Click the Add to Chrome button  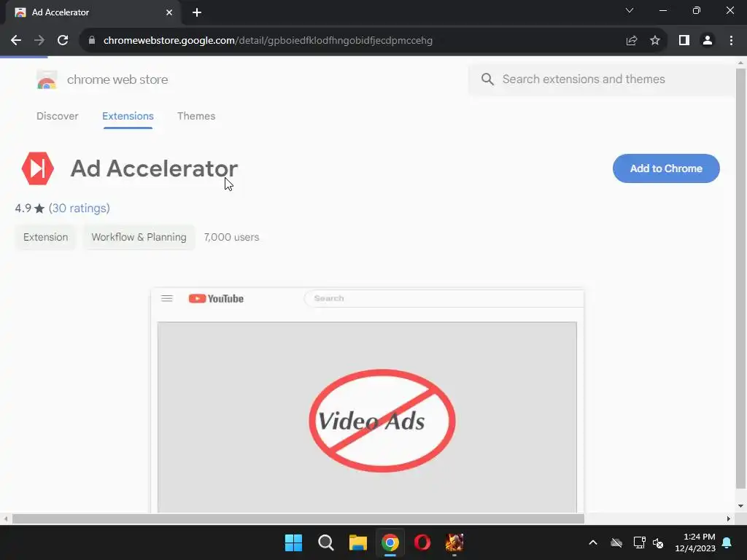point(666,168)
